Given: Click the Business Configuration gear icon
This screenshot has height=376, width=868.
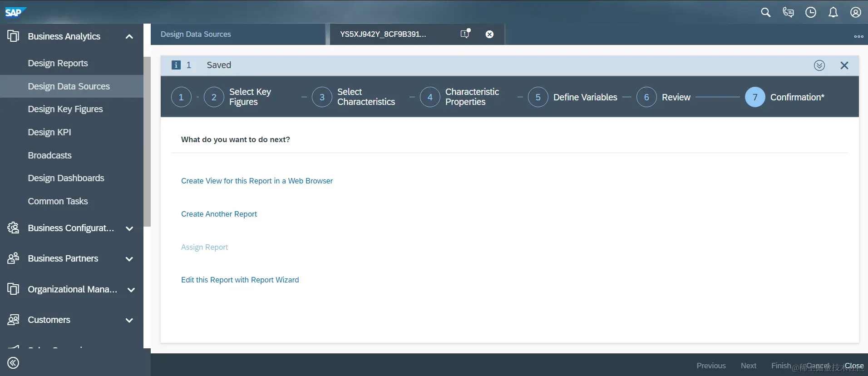Looking at the screenshot, I should [13, 228].
